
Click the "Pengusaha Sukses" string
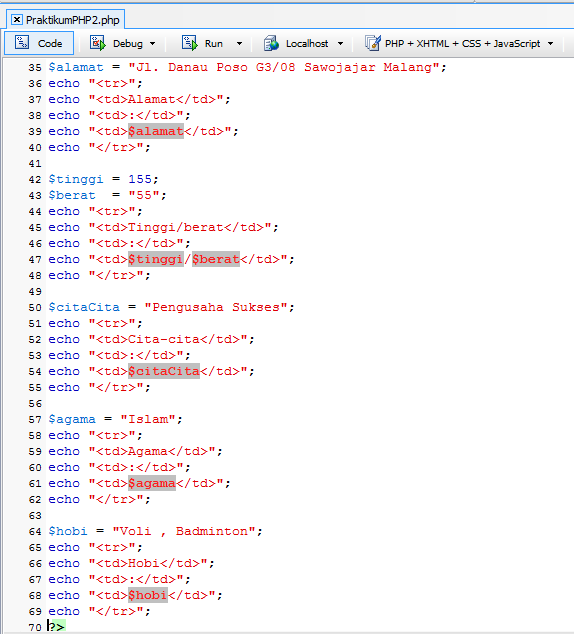coord(215,307)
